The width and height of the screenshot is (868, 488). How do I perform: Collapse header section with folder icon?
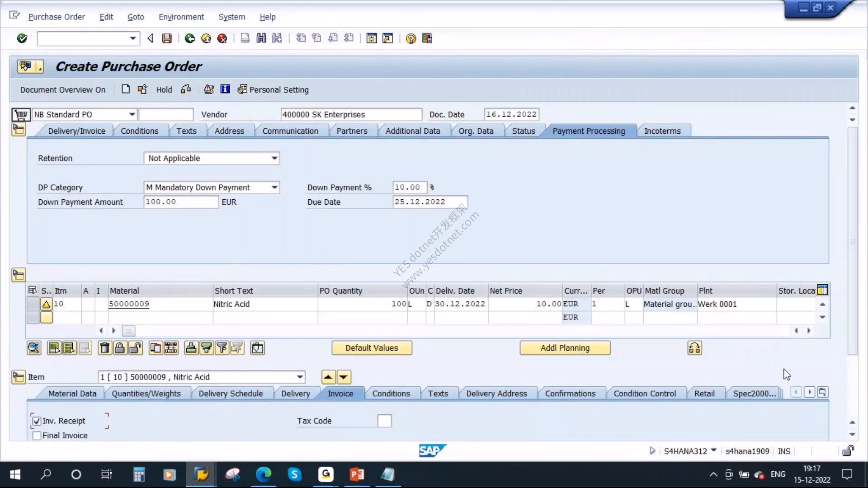click(x=19, y=130)
